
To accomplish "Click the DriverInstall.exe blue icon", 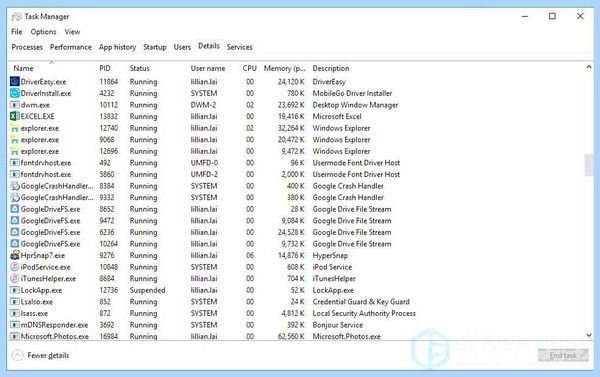I will [15, 93].
